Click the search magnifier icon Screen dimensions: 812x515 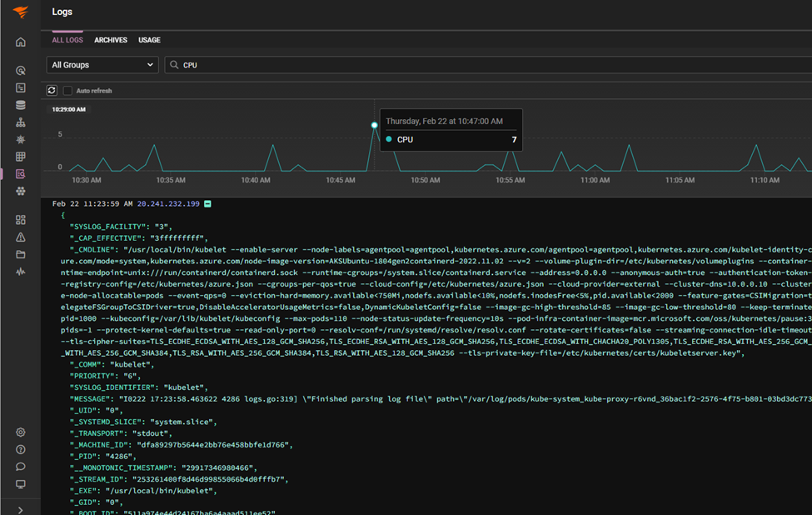pos(174,65)
